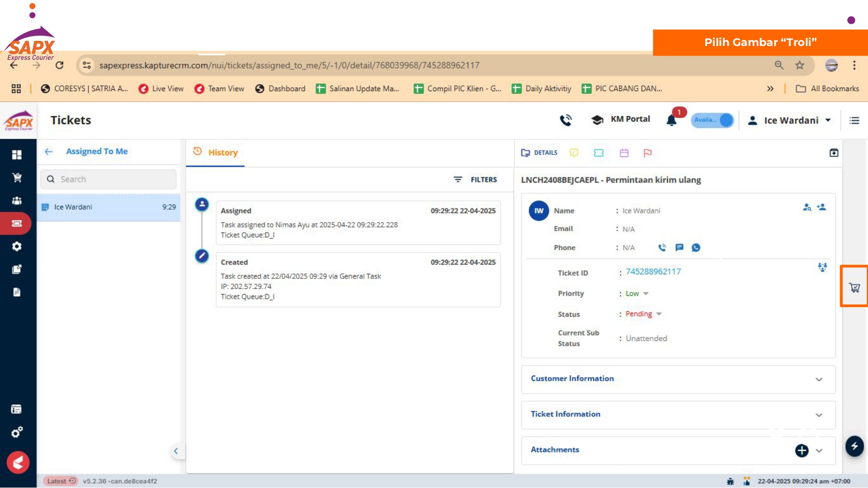Viewport: 868px width, 488px height.
Task: Click the SAPX logo in app header
Action: coord(19,121)
